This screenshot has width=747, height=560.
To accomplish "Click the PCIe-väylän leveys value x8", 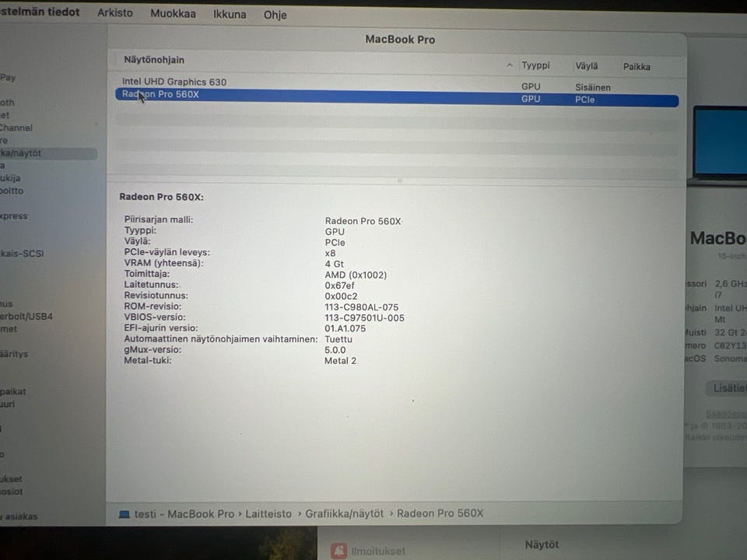I will (330, 253).
